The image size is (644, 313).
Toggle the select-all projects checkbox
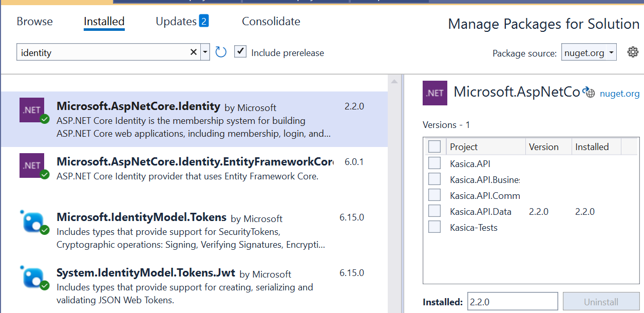point(434,146)
